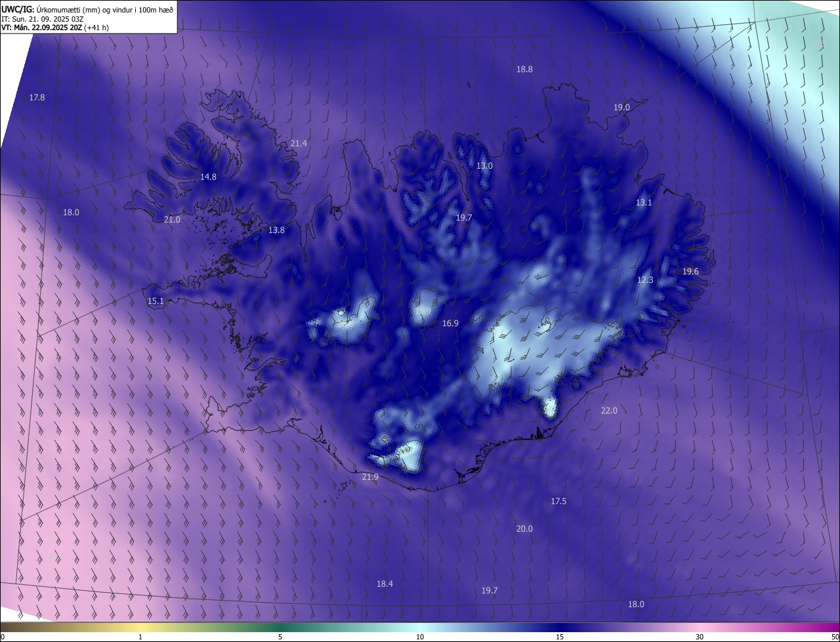Click the 15.1 value label
The width and height of the screenshot is (840, 642).
pos(156,301)
